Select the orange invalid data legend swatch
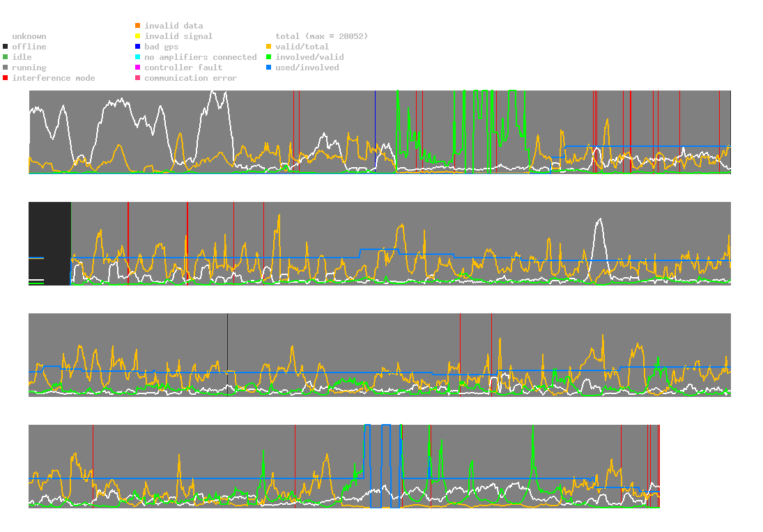 coord(138,26)
